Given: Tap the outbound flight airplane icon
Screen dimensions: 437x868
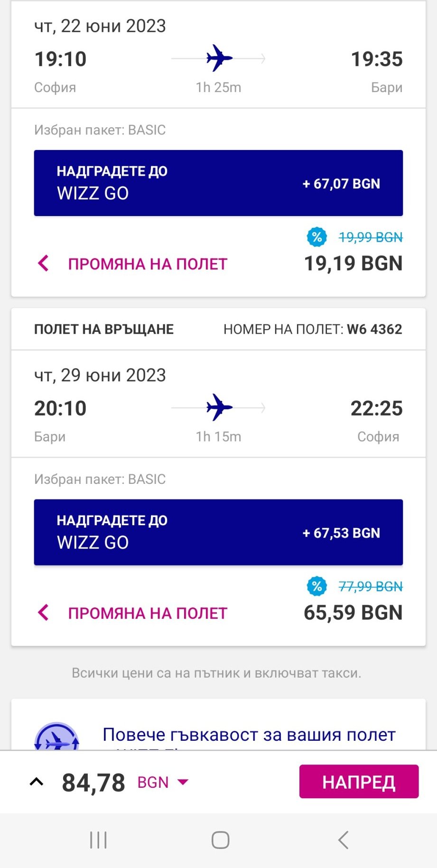Looking at the screenshot, I should click(219, 58).
